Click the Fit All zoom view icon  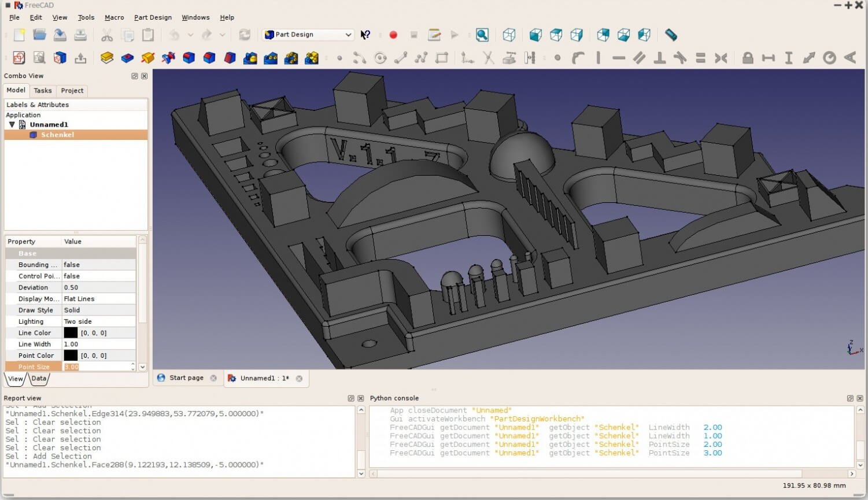pyautogui.click(x=482, y=35)
